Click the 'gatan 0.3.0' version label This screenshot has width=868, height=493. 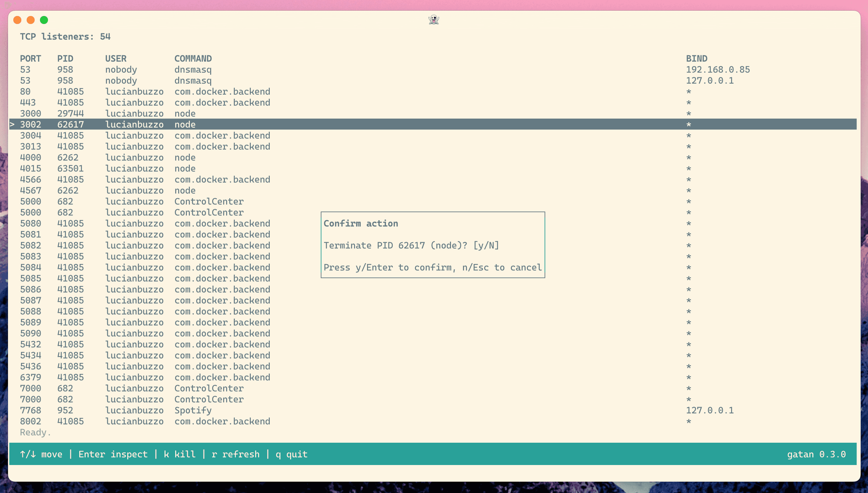tap(816, 454)
